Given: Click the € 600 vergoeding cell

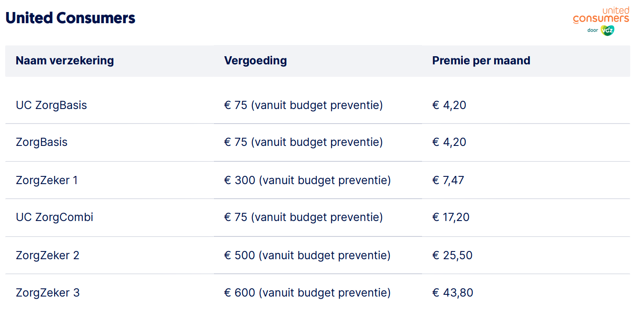Looking at the screenshot, I should 307,293.
